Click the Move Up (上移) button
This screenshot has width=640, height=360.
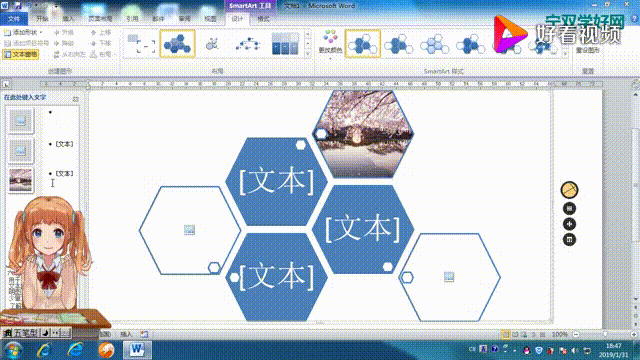[x=100, y=32]
